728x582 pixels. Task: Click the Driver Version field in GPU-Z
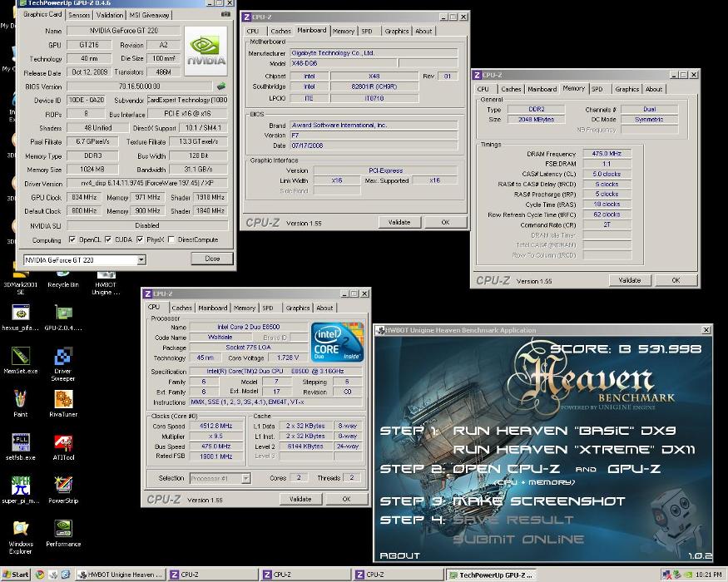click(x=147, y=183)
